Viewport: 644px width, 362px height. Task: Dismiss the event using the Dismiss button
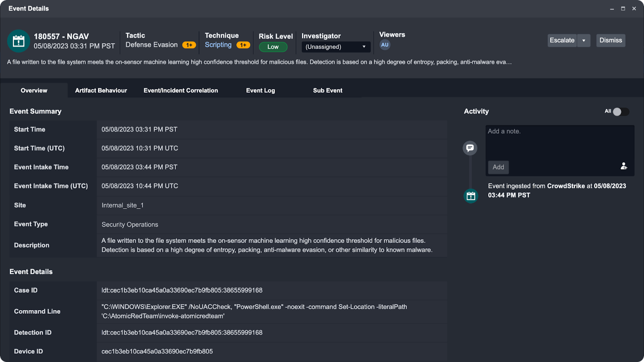(611, 41)
